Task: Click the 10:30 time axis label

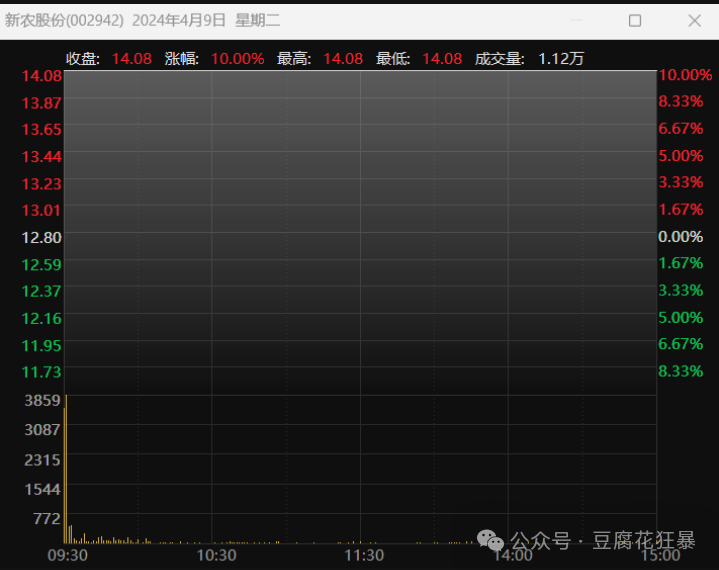Action: [x=216, y=555]
